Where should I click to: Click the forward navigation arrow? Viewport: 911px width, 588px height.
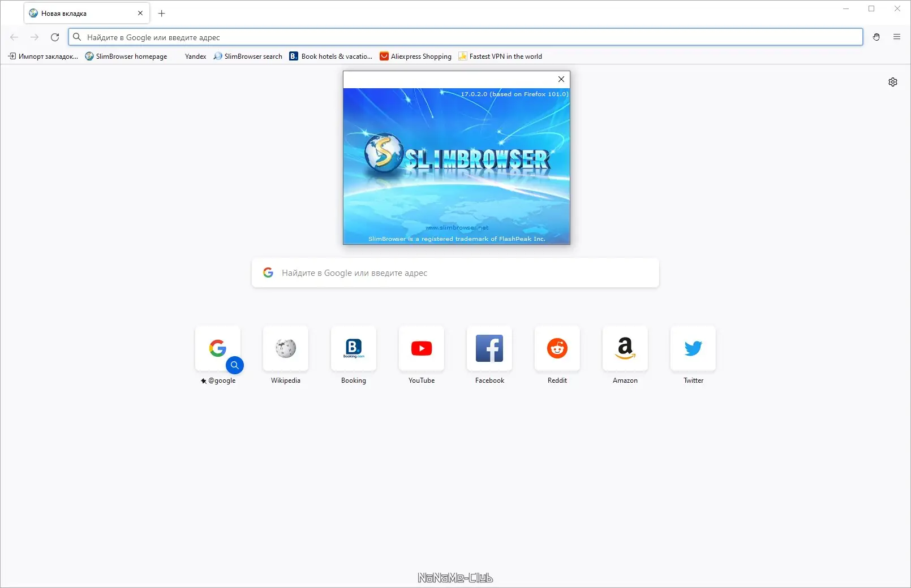[35, 37]
